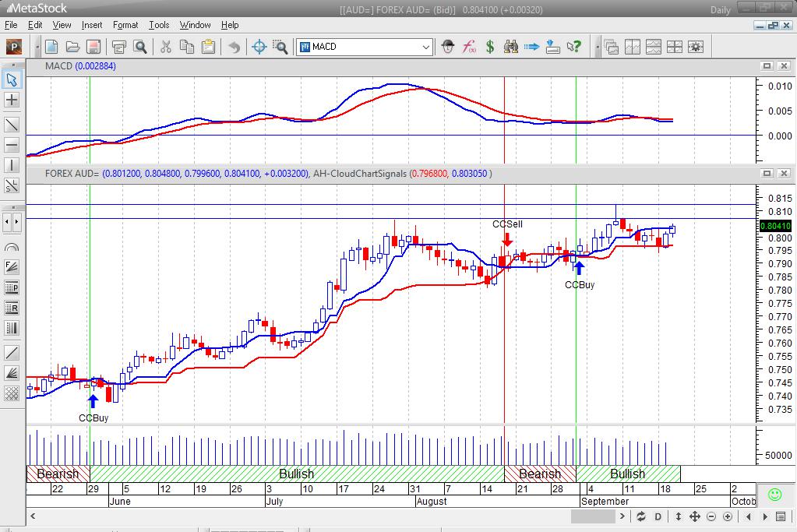Open the Expert Advisor icon

pyautogui.click(x=448, y=47)
